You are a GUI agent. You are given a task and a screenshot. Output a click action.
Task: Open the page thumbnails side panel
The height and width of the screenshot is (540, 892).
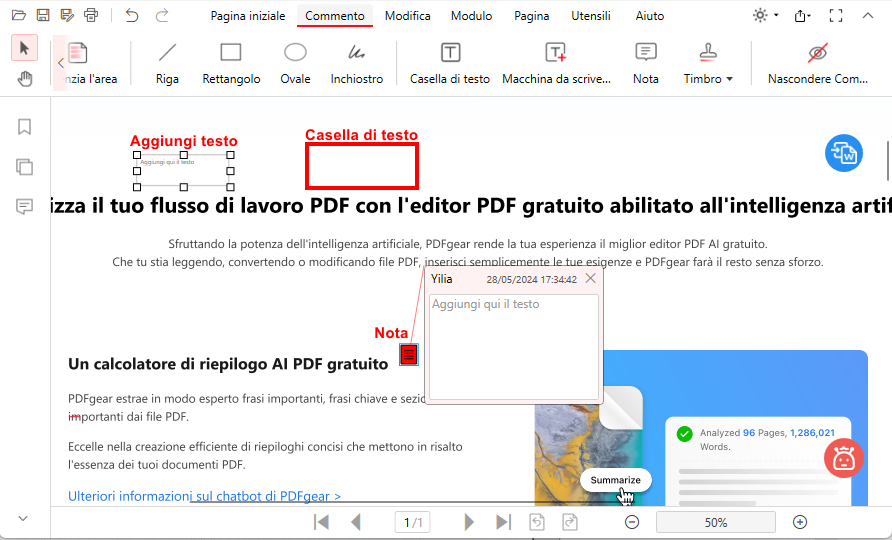[24, 167]
